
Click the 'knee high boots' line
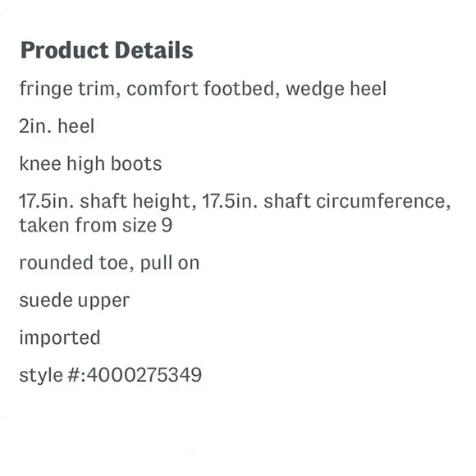pyautogui.click(x=90, y=163)
